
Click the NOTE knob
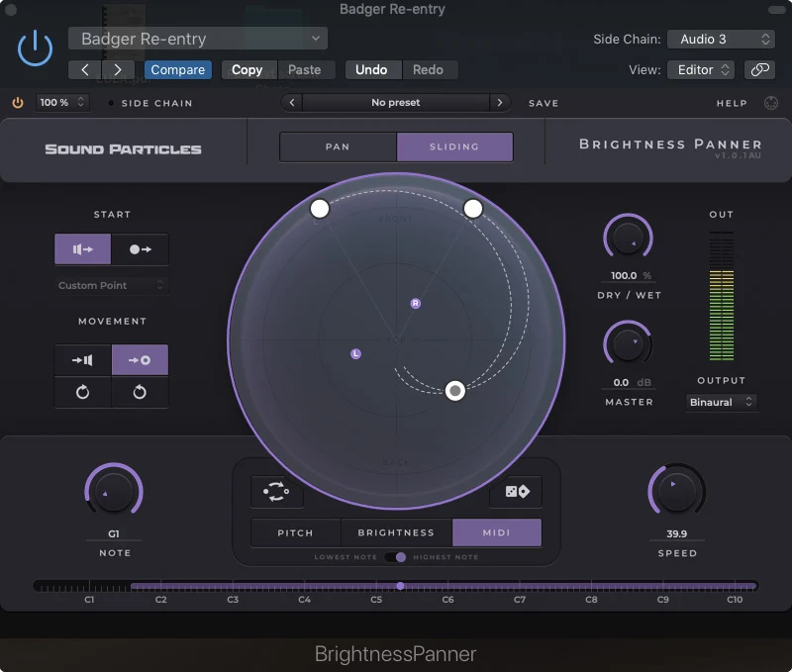pos(114,491)
